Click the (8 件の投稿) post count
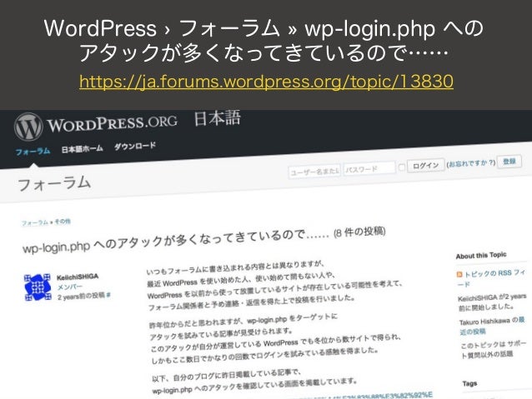 tap(359, 232)
